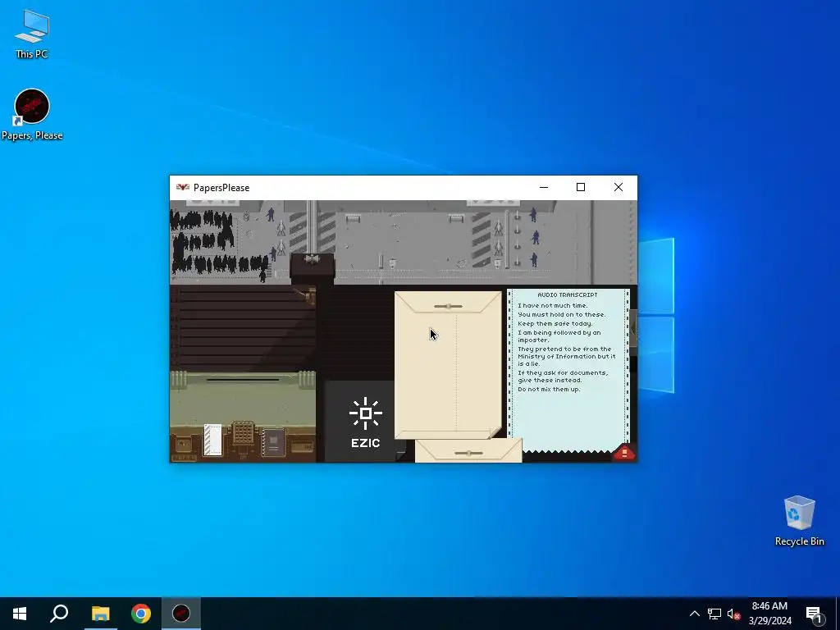Click the booth loudspeaker horn emblem

click(312, 260)
